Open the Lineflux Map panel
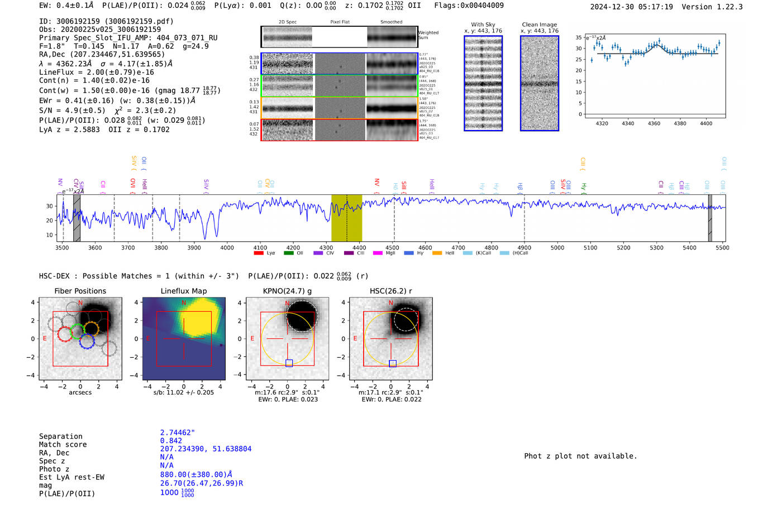Viewport: 782px width, 532px height. 184,339
